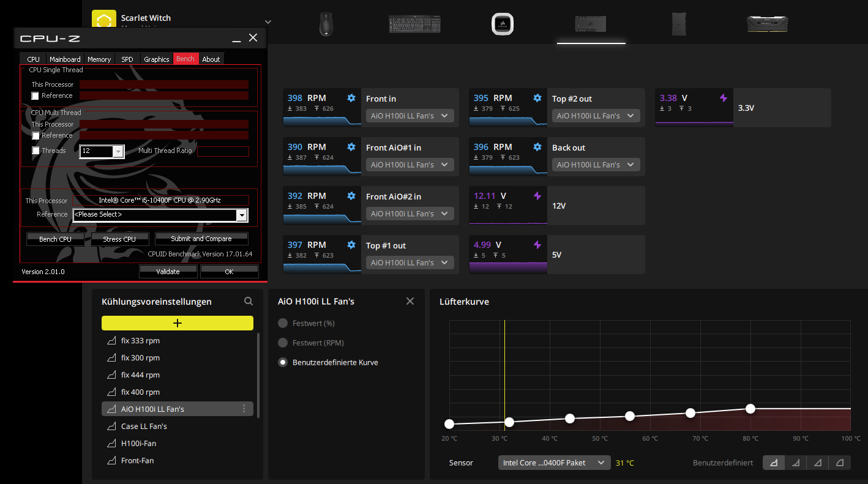The width and height of the screenshot is (868, 484).
Task: Choose the Front-Fan preset
Action: point(178,460)
